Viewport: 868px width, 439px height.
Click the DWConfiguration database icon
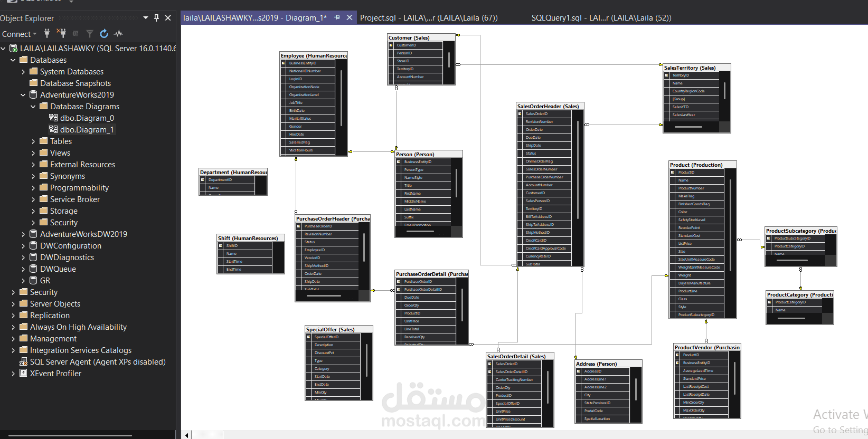click(x=33, y=245)
